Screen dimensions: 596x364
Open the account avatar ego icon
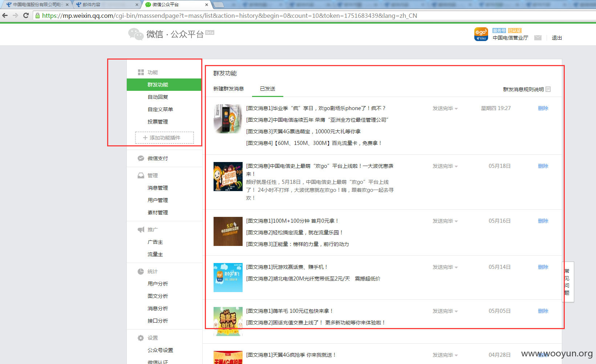click(x=481, y=35)
